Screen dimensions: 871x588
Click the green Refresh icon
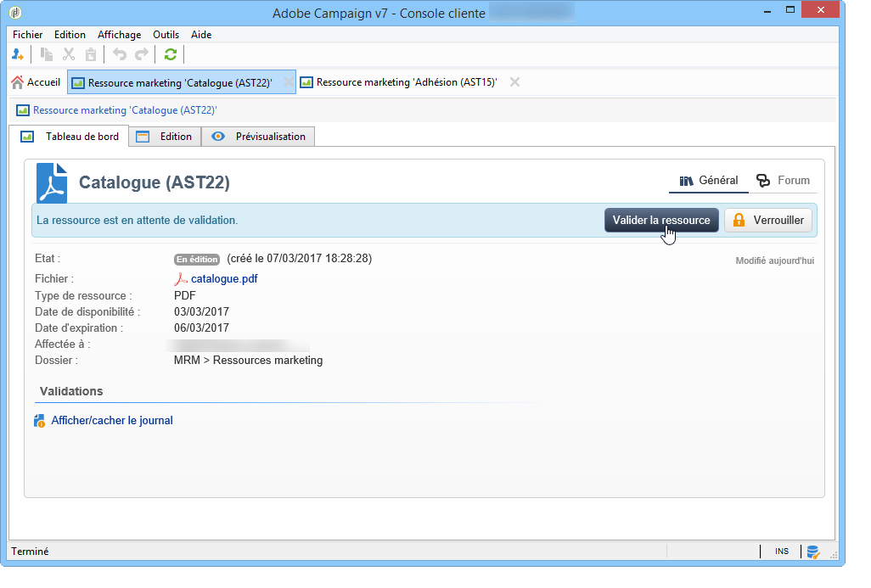pos(171,54)
